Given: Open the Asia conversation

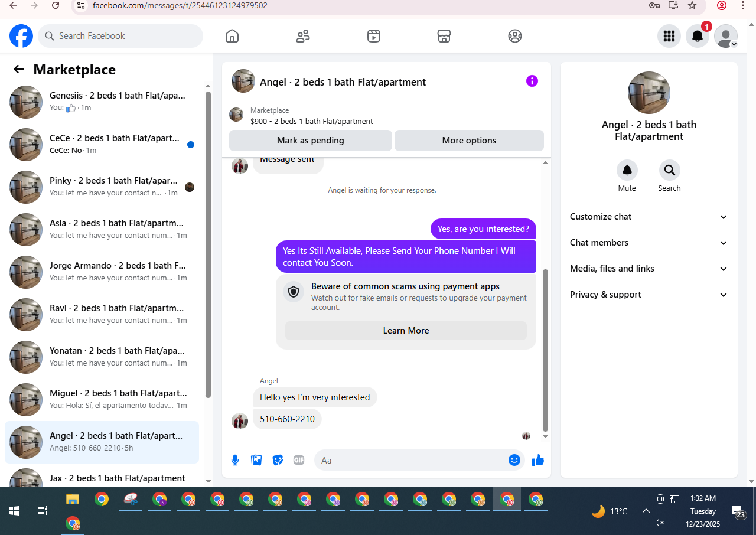Looking at the screenshot, I should tap(102, 230).
